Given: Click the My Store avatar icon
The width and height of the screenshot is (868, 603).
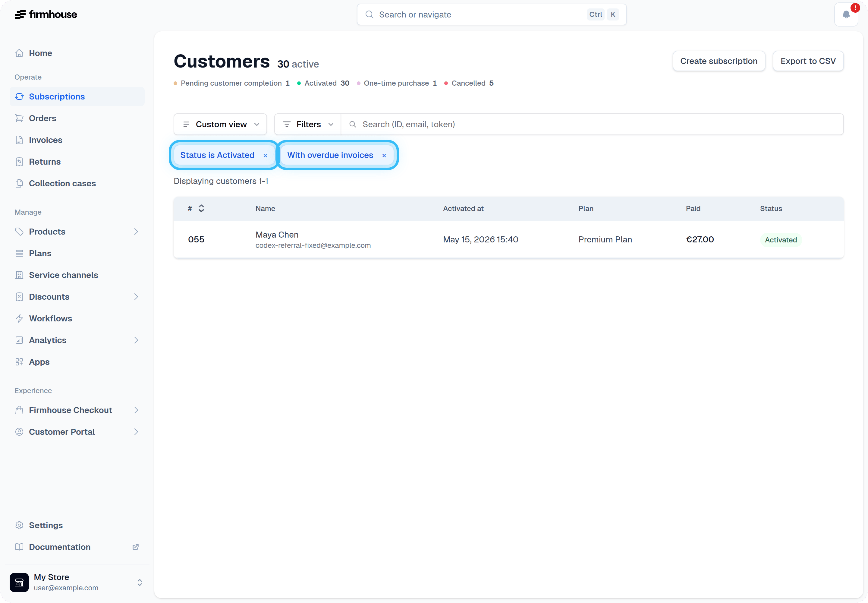Looking at the screenshot, I should click(19, 582).
